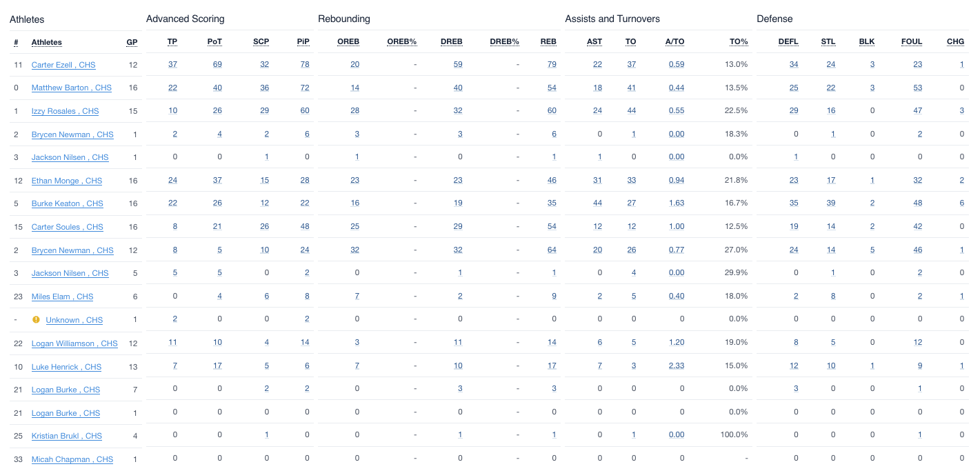Open Kristian Brukl's player page

point(66,436)
